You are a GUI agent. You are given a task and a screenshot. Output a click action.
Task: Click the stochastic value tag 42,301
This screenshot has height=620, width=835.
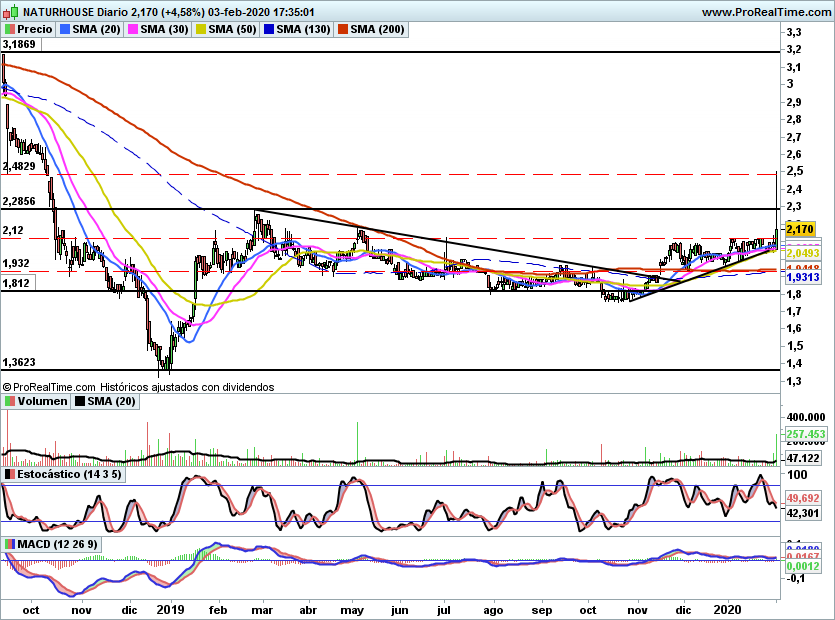point(803,513)
